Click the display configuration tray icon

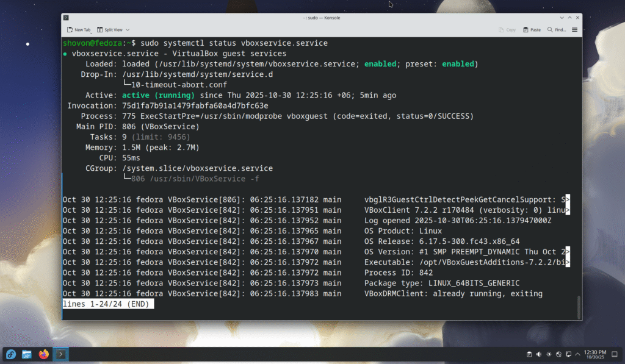(x=568, y=354)
